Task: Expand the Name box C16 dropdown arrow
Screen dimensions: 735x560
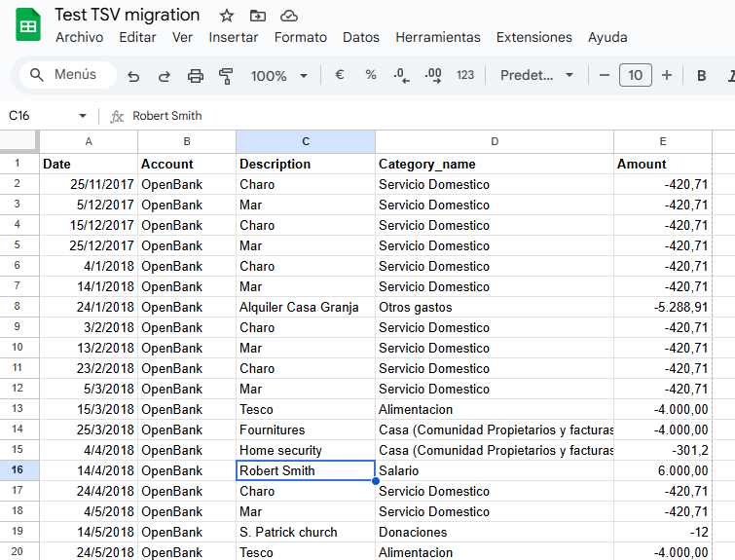Action: 83,115
